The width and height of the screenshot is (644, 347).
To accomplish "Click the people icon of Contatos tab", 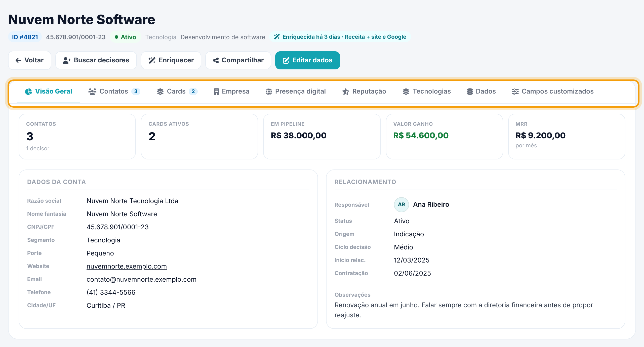I will point(92,92).
